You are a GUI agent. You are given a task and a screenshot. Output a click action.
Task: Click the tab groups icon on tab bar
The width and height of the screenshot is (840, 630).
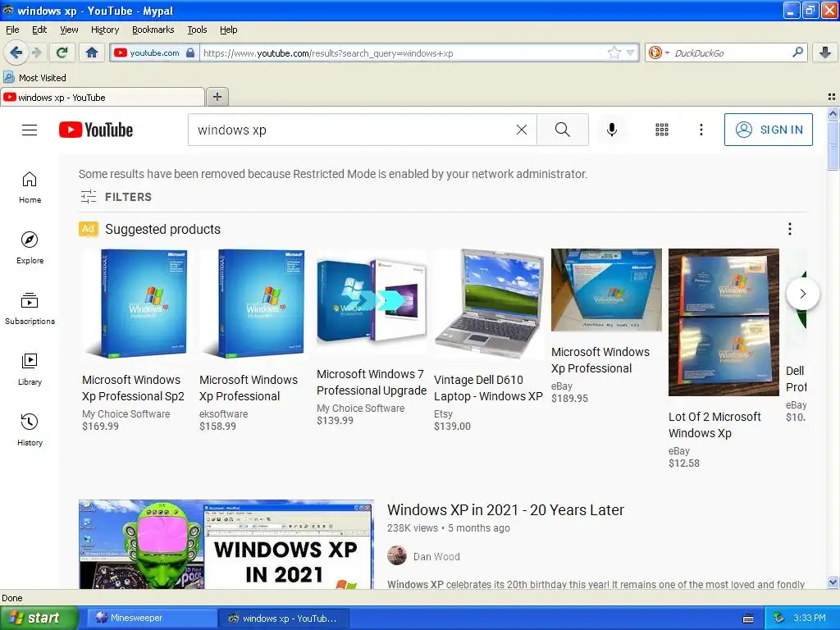coord(832,97)
